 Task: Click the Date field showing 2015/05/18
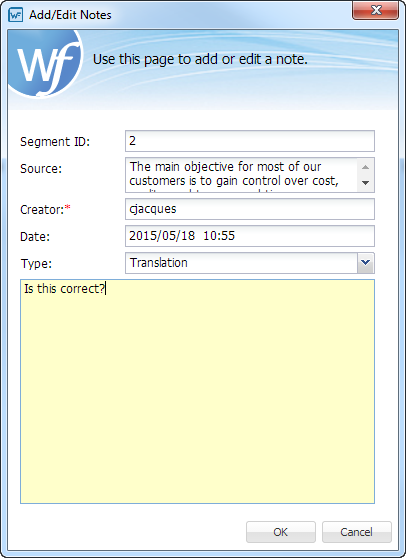(250, 236)
